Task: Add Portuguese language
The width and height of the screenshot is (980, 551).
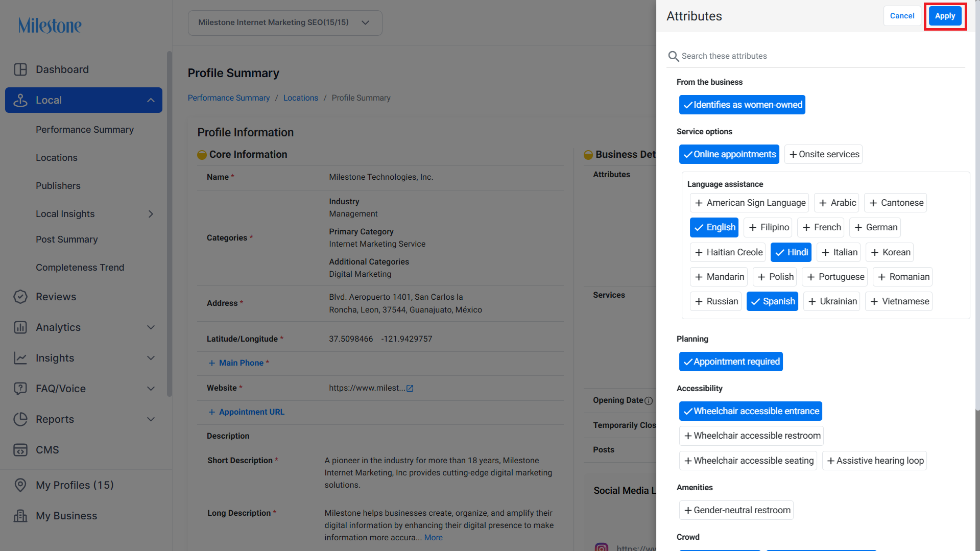Action: (835, 277)
